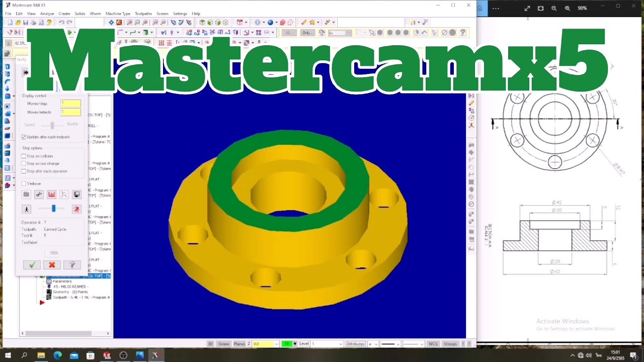Open the line width dropdown
This screenshot has height=362, width=644.
tap(422, 344)
